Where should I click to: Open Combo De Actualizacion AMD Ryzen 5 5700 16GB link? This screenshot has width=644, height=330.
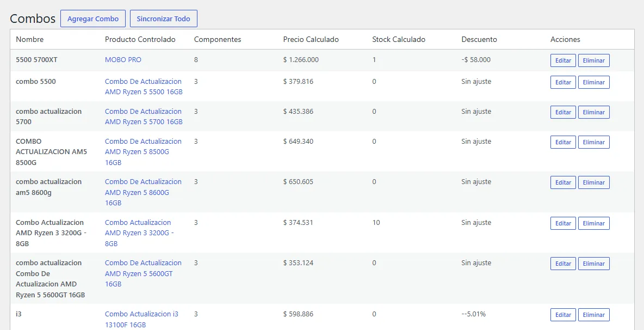point(144,117)
